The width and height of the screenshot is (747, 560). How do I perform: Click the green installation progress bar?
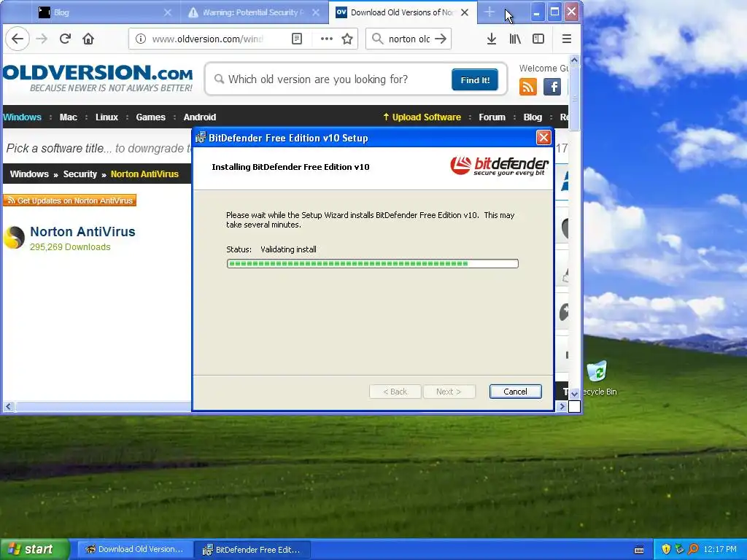[x=372, y=264]
